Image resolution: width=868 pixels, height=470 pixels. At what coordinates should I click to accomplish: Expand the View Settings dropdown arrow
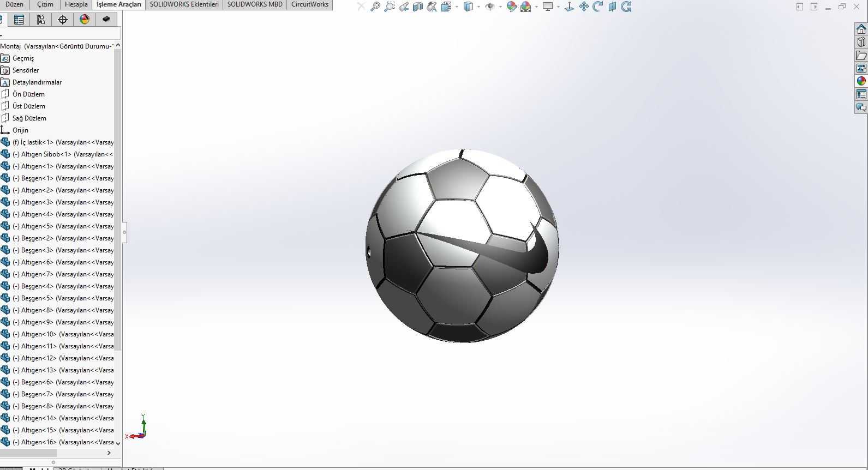[x=558, y=7]
